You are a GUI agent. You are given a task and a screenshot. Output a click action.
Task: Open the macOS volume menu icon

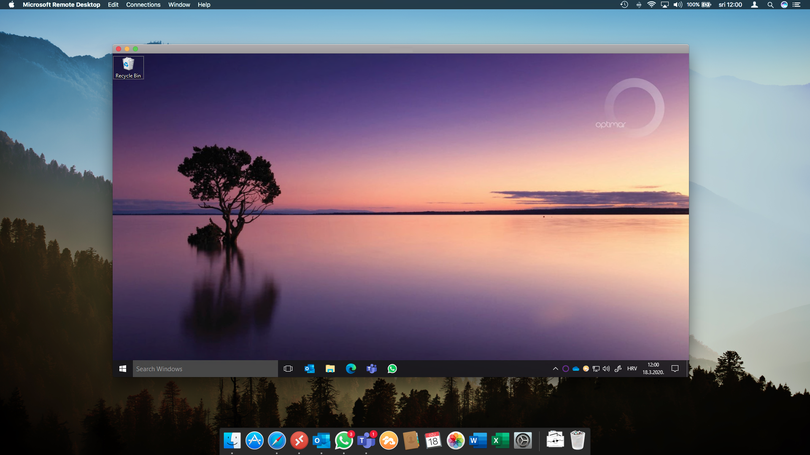[x=678, y=5]
